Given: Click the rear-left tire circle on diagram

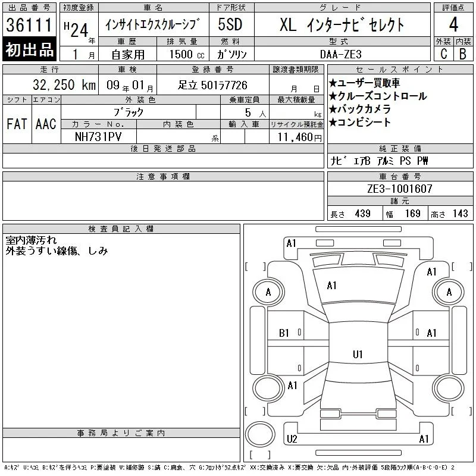Looking at the screenshot, I should [268, 388].
